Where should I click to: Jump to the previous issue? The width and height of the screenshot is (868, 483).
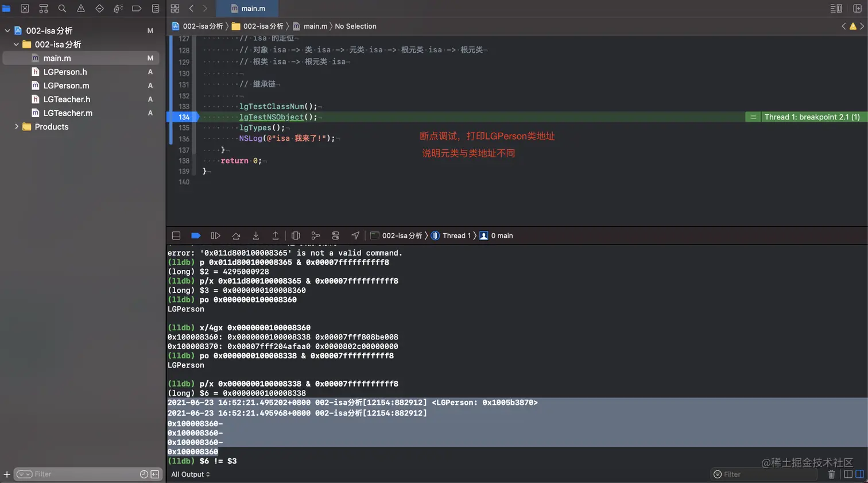pyautogui.click(x=843, y=26)
